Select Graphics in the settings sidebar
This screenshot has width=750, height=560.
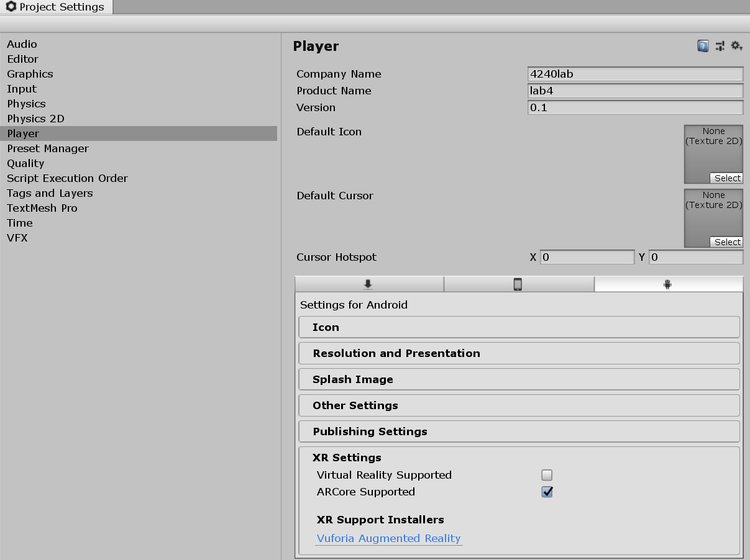[x=30, y=74]
